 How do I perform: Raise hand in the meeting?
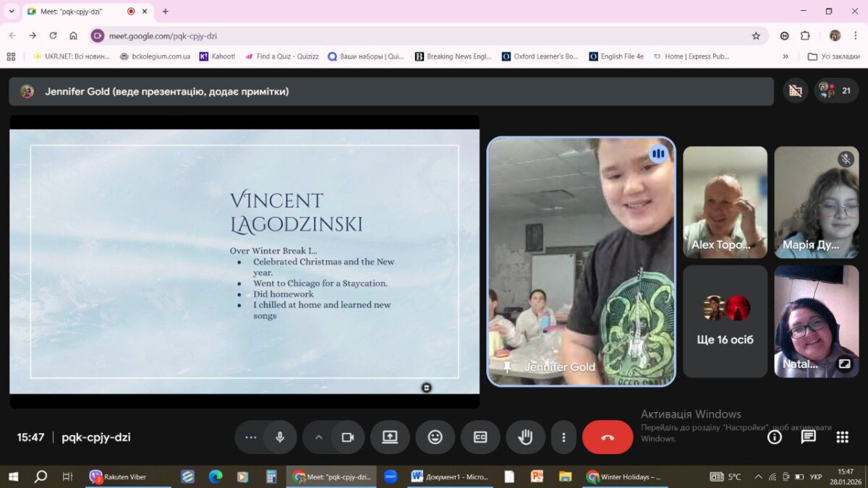[524, 437]
